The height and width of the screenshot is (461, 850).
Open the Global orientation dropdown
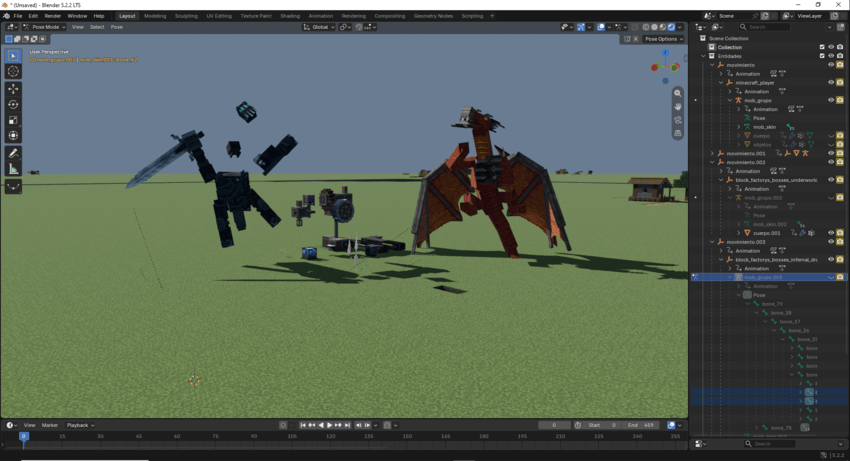319,27
